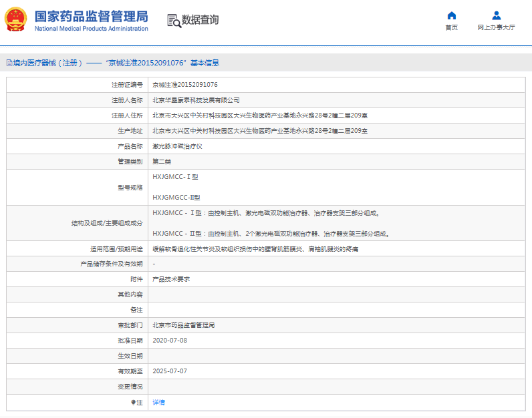Image resolution: width=532 pixels, height=418 pixels.
Task: Click the note bulb icon beside 注
Action: 133,403
